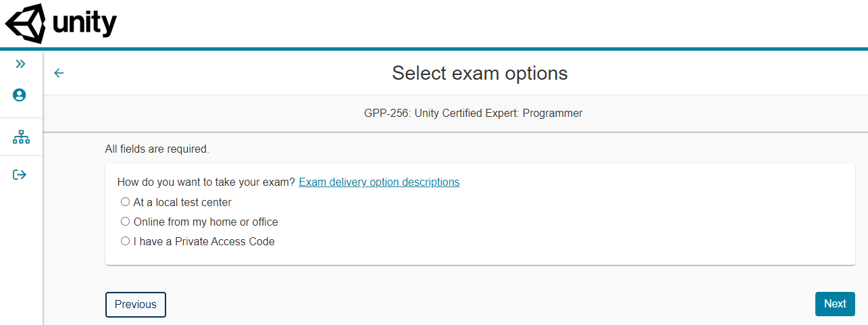868x325 pixels.
Task: Expand the sidebar with the double chevron
Action: (20, 64)
